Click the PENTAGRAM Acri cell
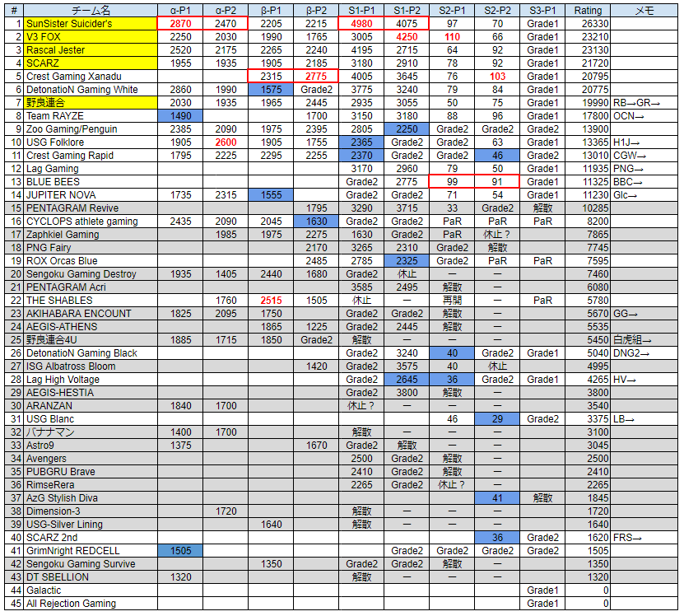 click(x=91, y=287)
